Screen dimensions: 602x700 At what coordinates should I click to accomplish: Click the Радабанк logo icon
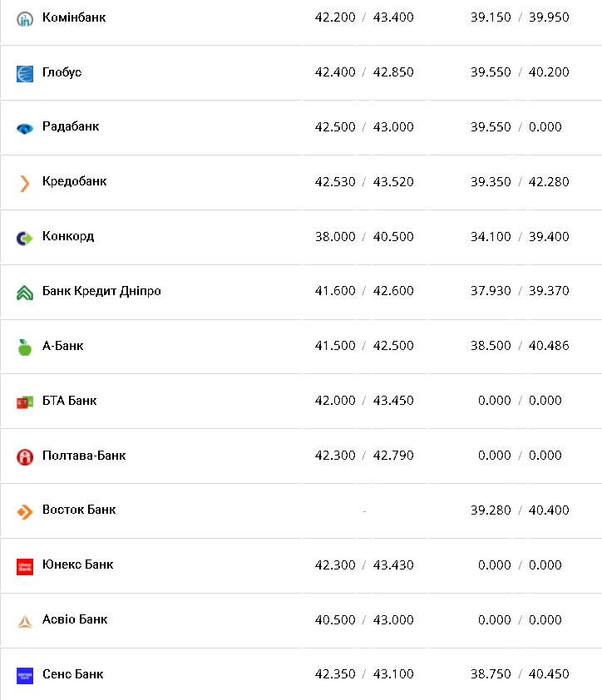pos(25,128)
